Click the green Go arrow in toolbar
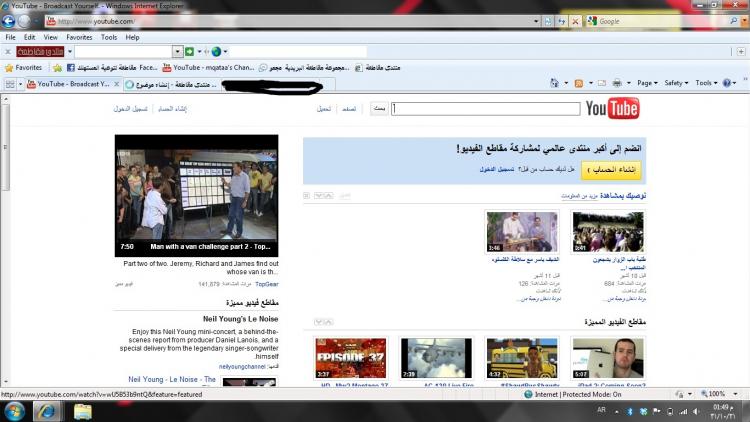Viewport: 750px width, 422px height. point(189,51)
